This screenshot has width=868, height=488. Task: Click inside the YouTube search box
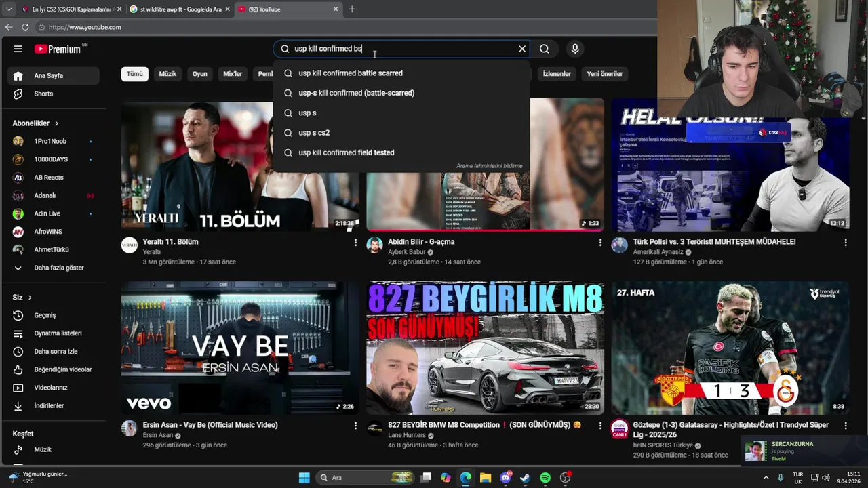click(400, 49)
